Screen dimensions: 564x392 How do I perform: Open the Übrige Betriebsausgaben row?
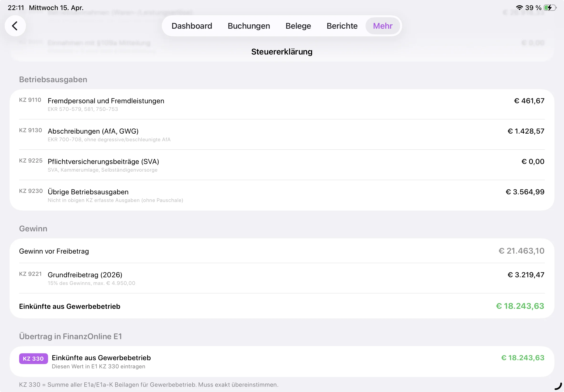point(88,192)
